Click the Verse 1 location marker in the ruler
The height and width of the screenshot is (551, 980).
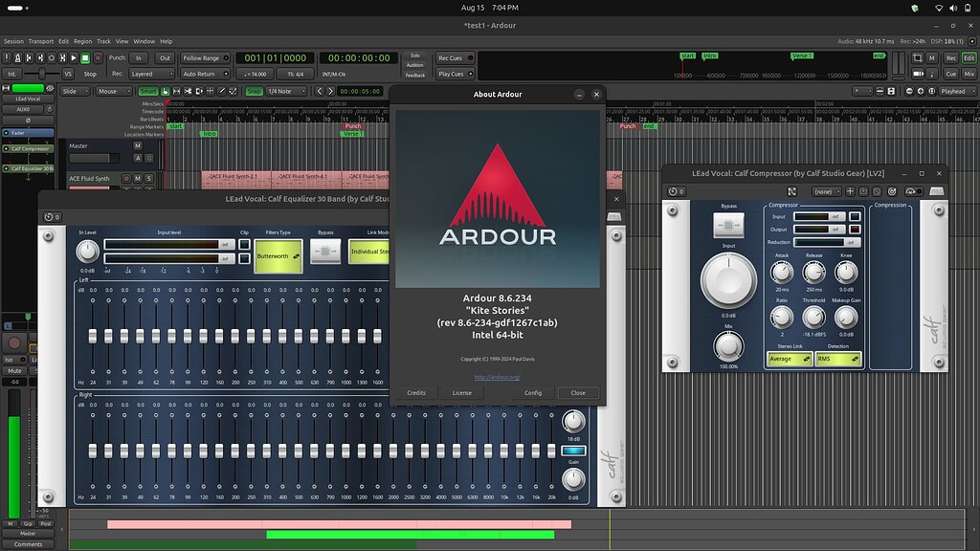pyautogui.click(x=352, y=134)
